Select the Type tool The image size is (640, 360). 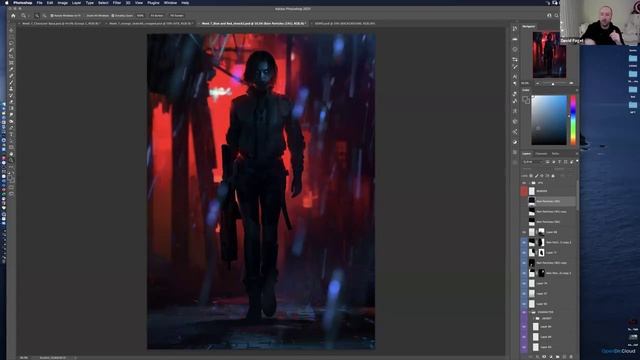click(11, 135)
